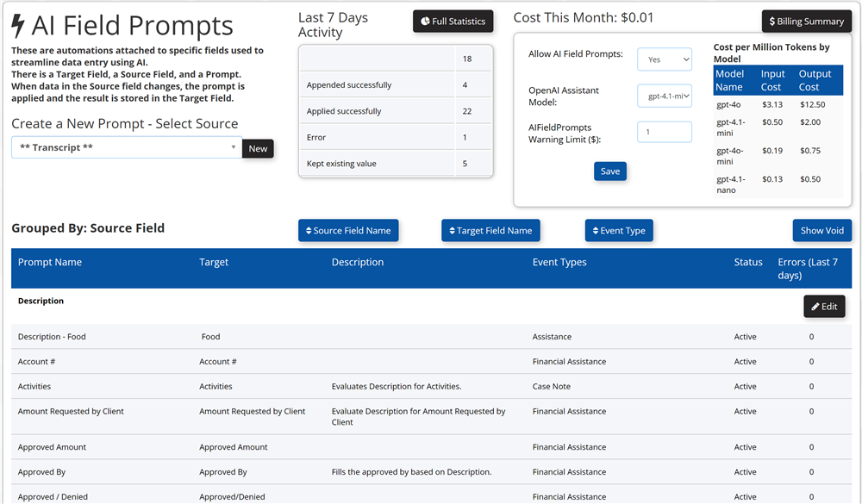Select the Approved By prompt name

pos(41,471)
